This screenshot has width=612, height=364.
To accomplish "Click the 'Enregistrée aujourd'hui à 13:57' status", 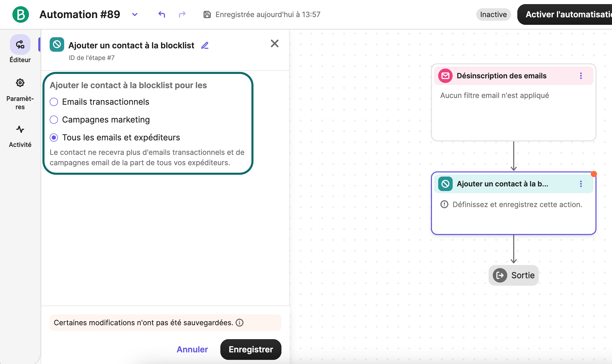I will (x=268, y=14).
